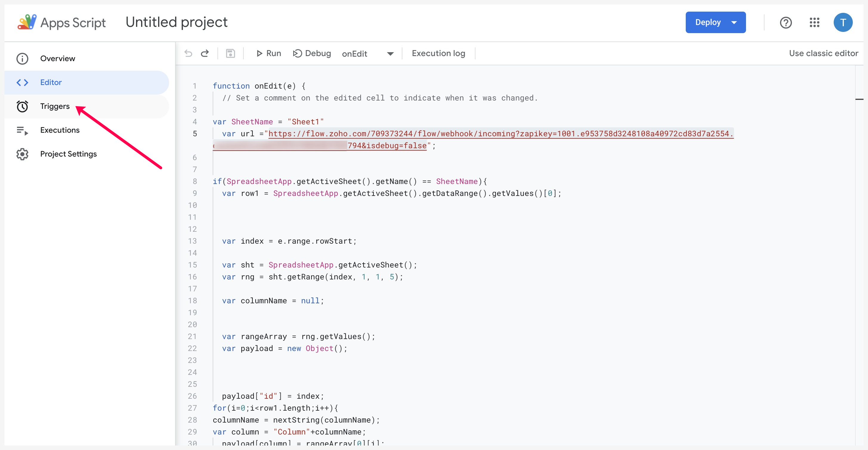
Task: Select the Editor sidebar item
Action: (x=51, y=83)
